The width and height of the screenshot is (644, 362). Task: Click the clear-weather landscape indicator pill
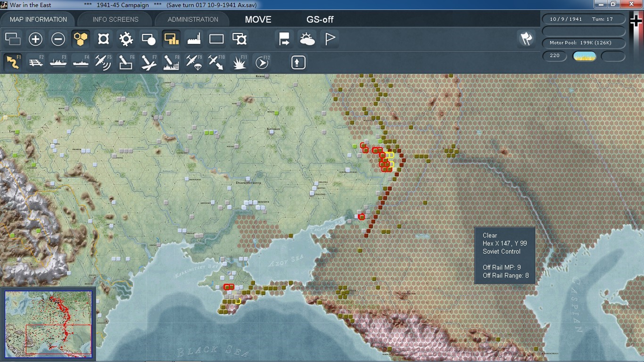pos(584,56)
